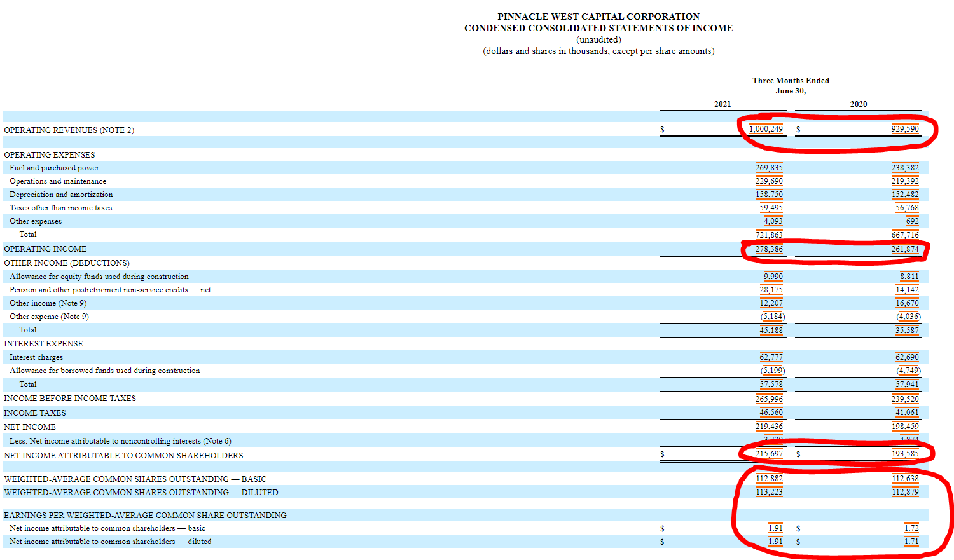Click the 'OTHER INCOME (DEDUCTIONS)' heading
This screenshot has height=560, width=954.
67,263
